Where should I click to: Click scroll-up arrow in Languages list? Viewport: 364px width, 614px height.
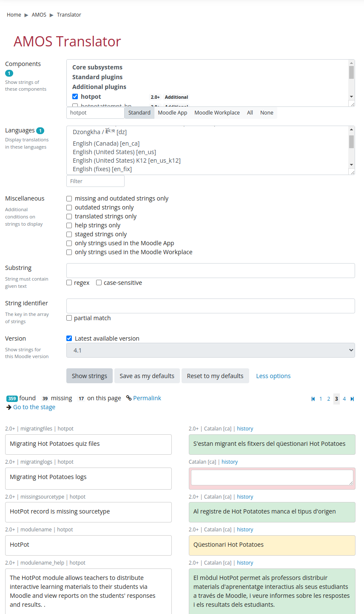click(351, 129)
